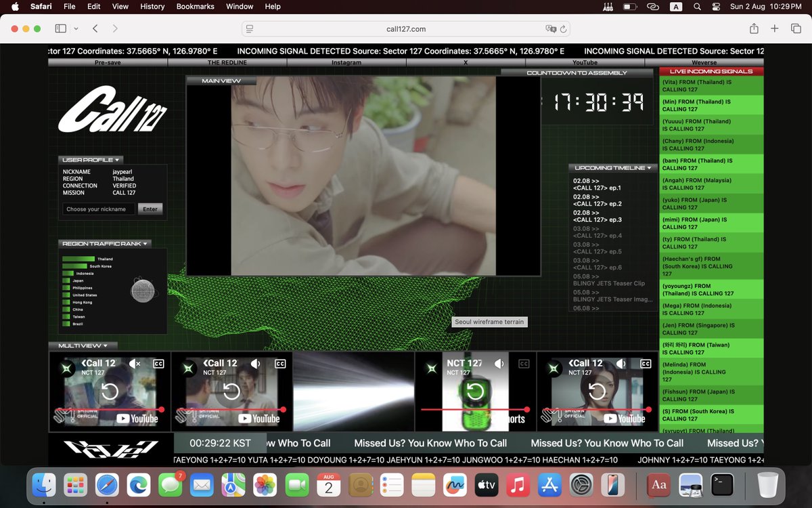Click the translate icon in address bar
Viewport: 812px width, 508px height.
[551, 29]
